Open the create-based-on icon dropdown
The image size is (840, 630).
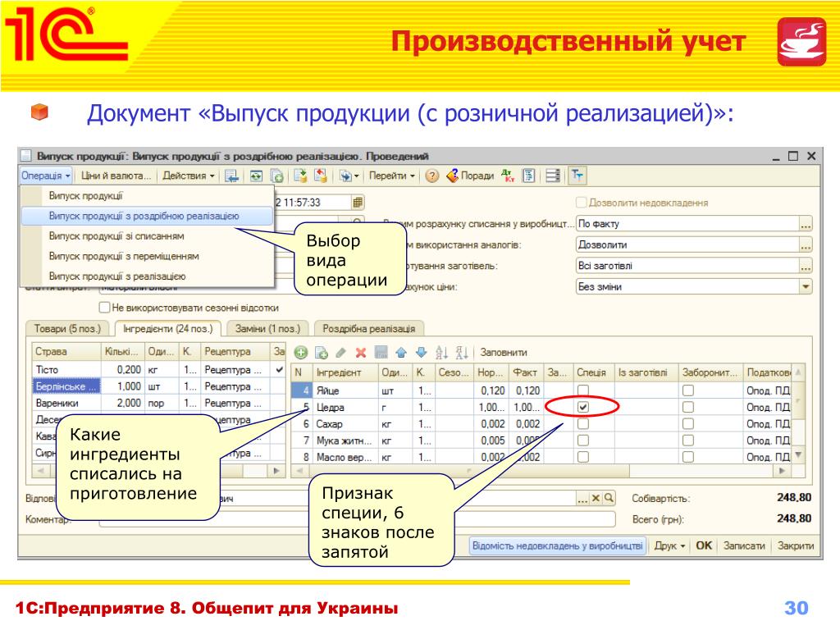(349, 176)
